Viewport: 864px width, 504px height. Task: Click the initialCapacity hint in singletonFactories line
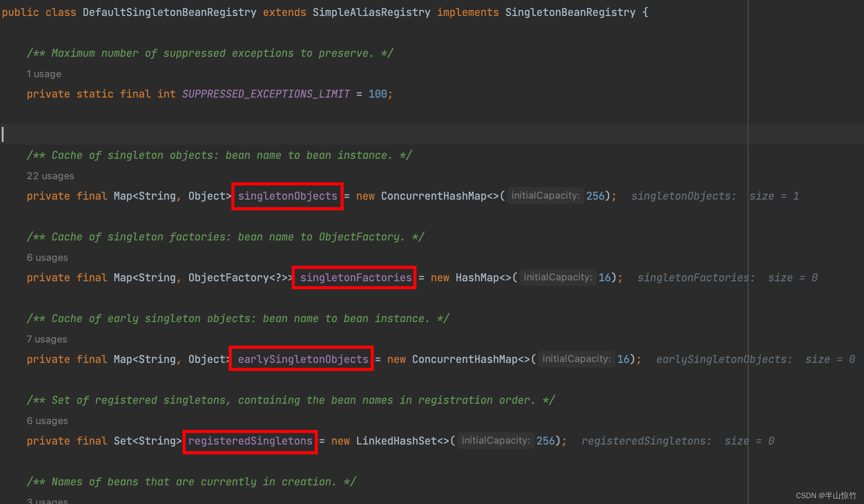pos(558,277)
